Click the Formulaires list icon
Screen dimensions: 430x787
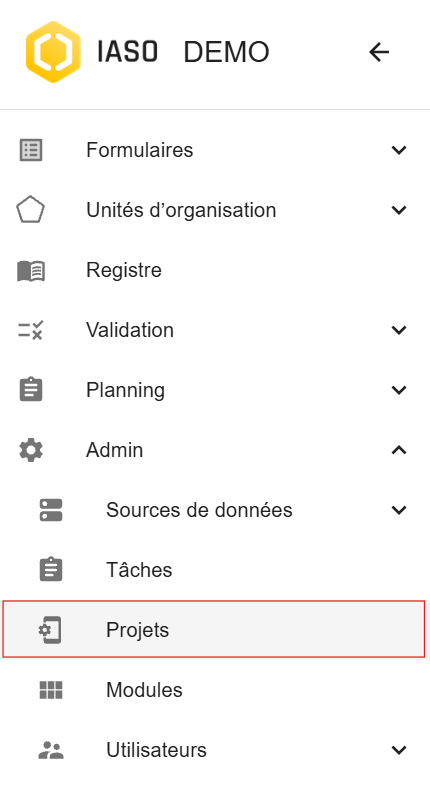[31, 150]
